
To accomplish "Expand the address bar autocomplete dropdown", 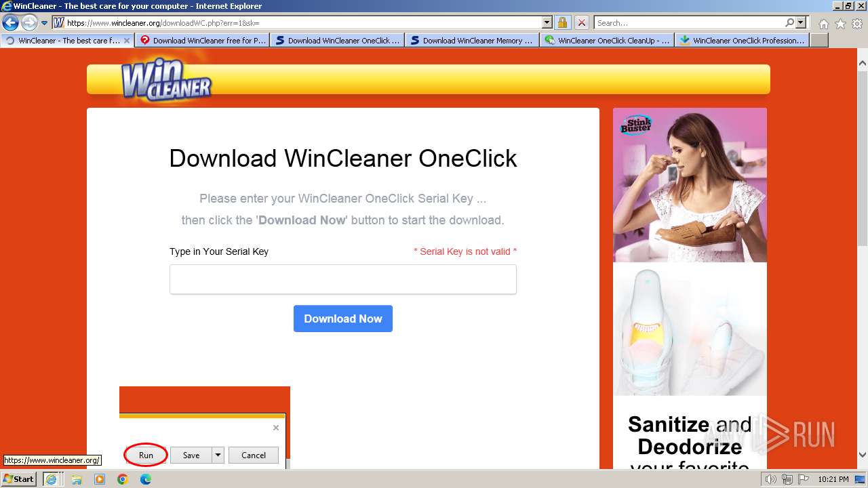I will click(547, 23).
